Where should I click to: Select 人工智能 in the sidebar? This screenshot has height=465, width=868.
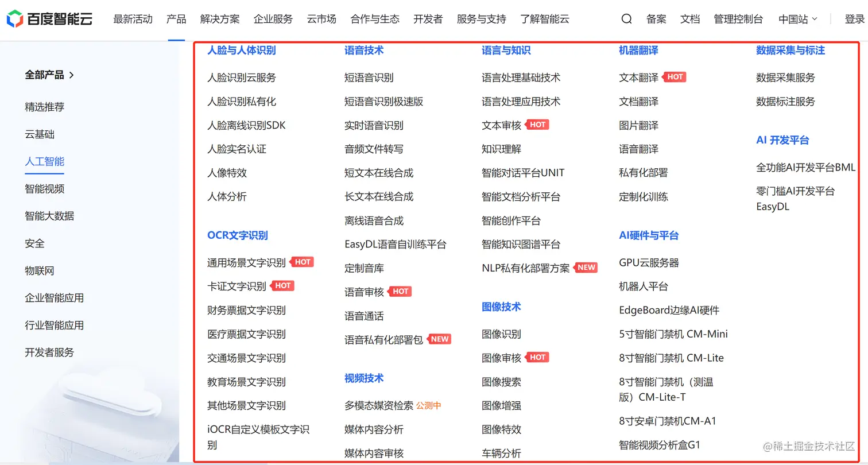coord(44,161)
